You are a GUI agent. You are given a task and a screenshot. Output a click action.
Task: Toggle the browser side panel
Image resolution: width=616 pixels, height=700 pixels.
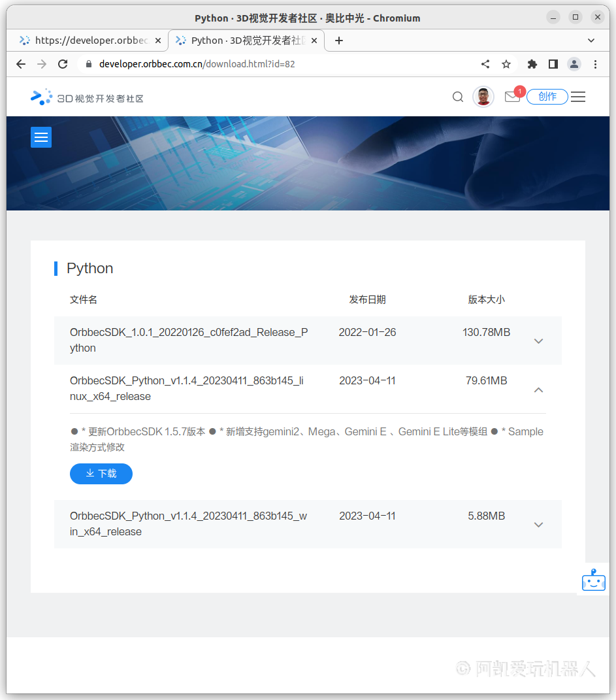(x=553, y=64)
